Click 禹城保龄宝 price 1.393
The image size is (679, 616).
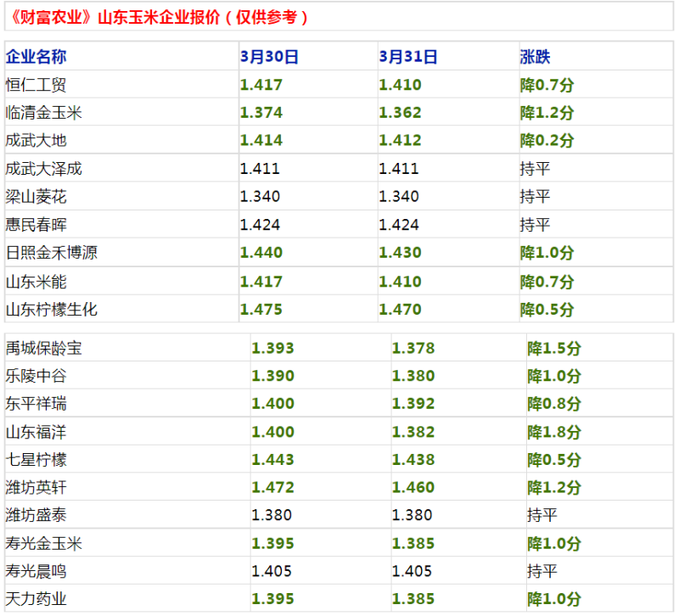pyautogui.click(x=272, y=348)
